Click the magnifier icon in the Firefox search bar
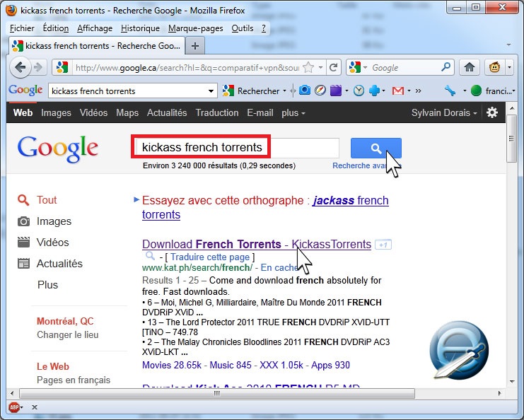Viewport: 524px width, 420px height. [x=446, y=67]
